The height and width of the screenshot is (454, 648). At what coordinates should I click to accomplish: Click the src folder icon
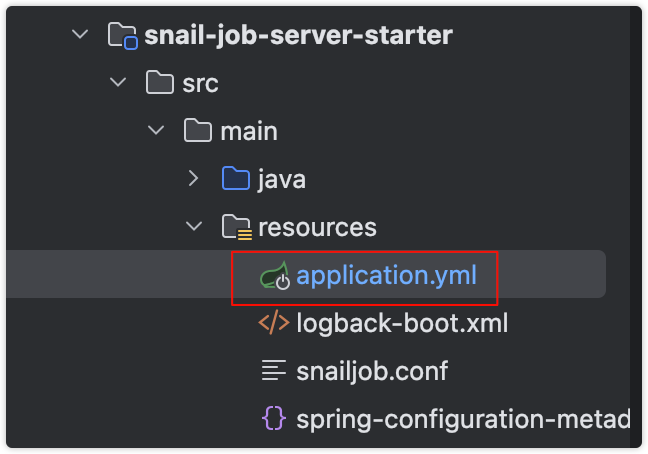point(160,84)
